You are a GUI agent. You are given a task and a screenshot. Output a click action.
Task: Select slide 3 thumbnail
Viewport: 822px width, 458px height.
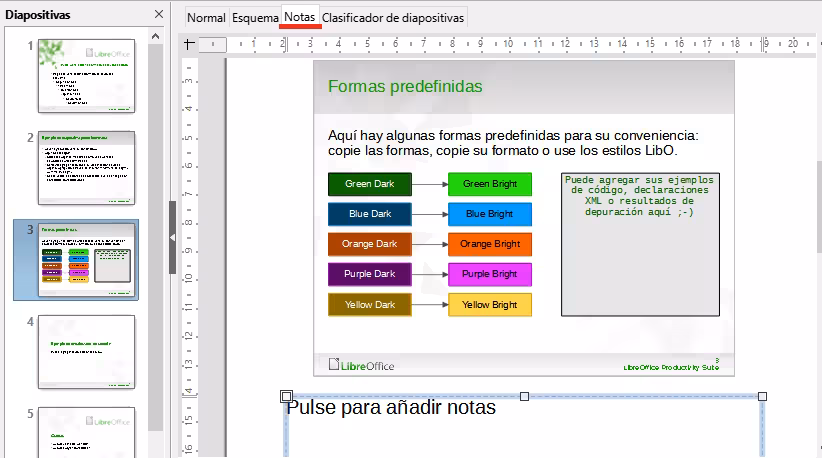point(86,260)
